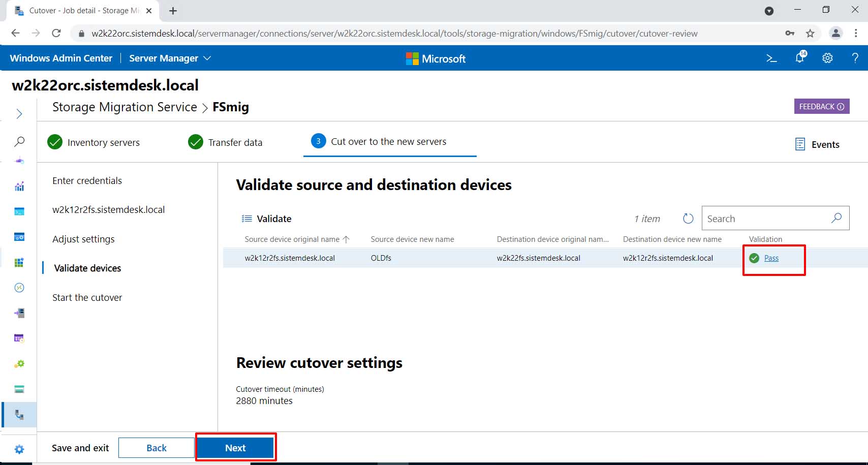Close the Cutover - Job detail browser tab
868x465 pixels.
point(149,11)
